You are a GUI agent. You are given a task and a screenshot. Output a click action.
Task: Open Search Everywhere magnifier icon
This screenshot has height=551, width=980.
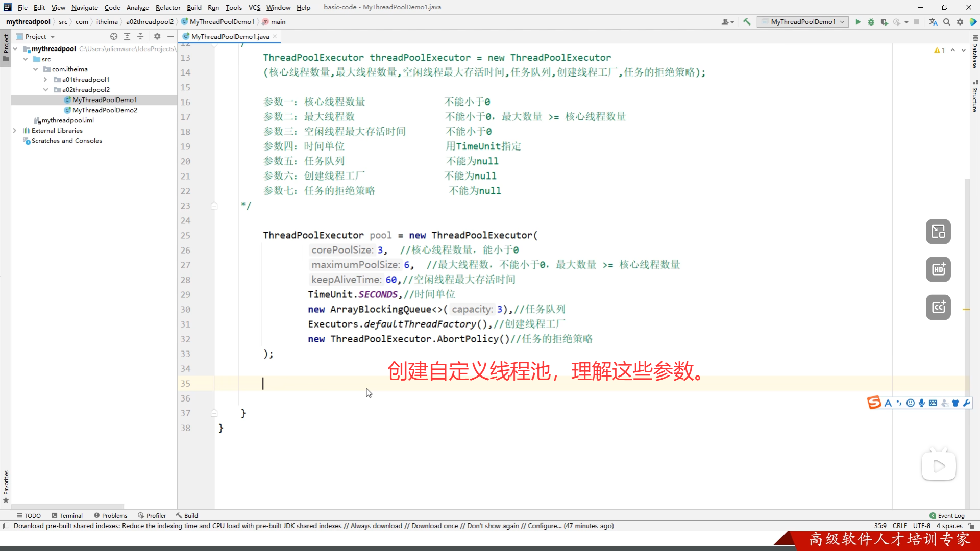947,22
